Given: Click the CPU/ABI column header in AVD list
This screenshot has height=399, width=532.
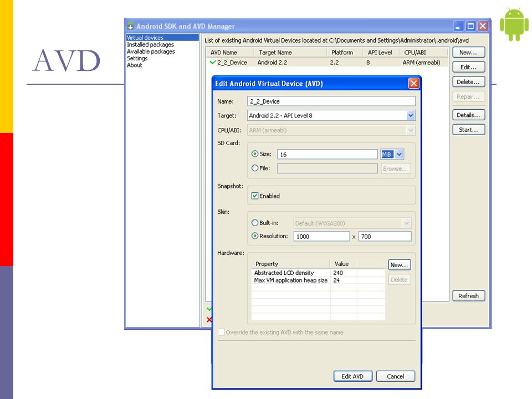Looking at the screenshot, I should 423,53.
